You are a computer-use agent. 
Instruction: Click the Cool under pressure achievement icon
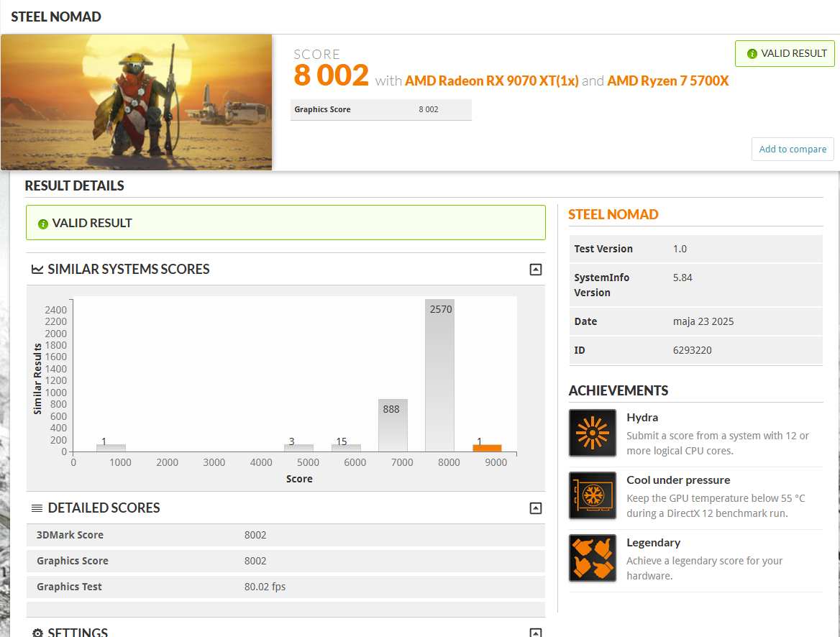point(593,495)
